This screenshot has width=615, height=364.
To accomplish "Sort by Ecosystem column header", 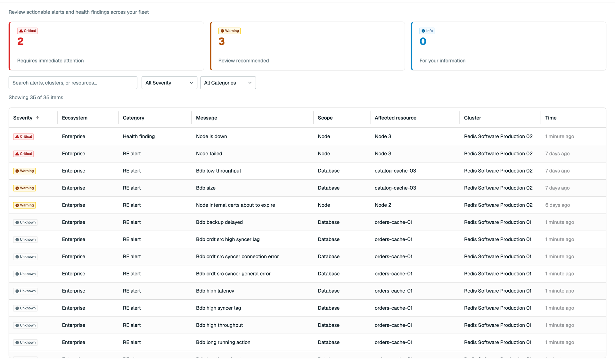I will coord(75,118).
